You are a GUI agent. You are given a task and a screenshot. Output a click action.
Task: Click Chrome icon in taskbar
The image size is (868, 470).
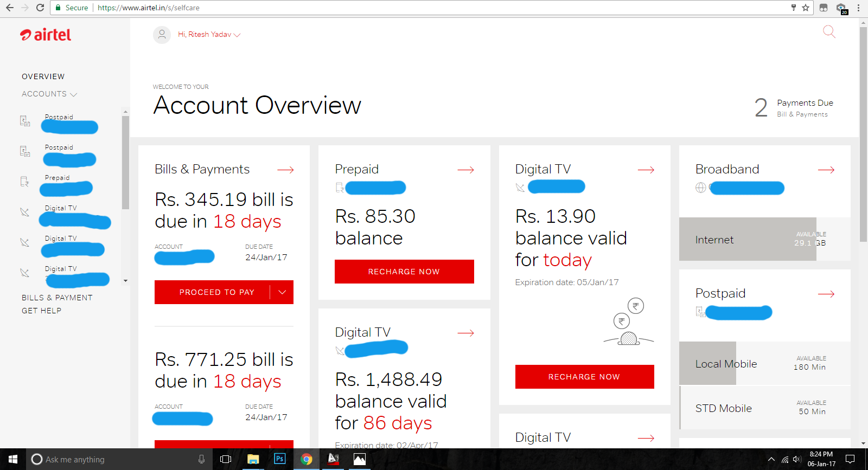tap(307, 459)
